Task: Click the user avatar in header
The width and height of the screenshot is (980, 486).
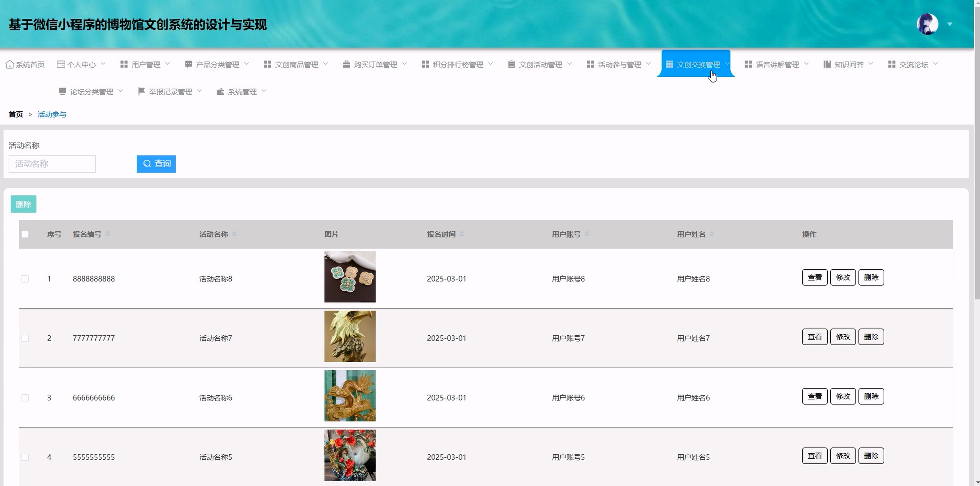Action: 927,24
